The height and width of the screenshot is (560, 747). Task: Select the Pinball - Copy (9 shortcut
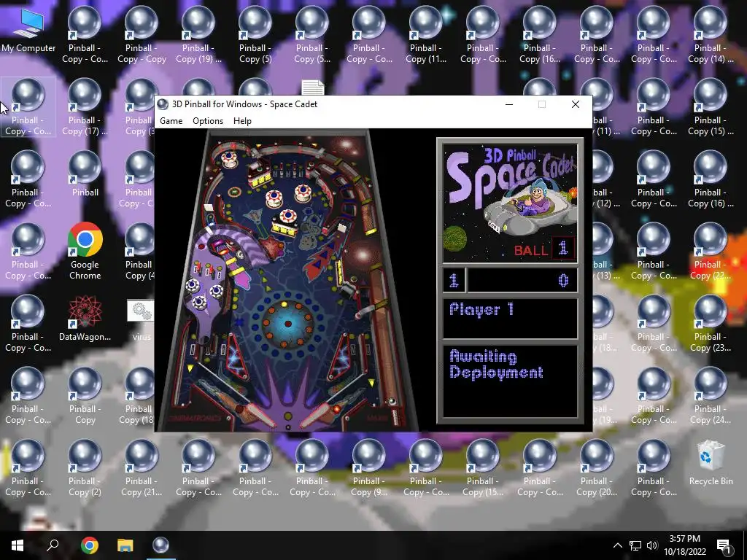click(x=368, y=468)
